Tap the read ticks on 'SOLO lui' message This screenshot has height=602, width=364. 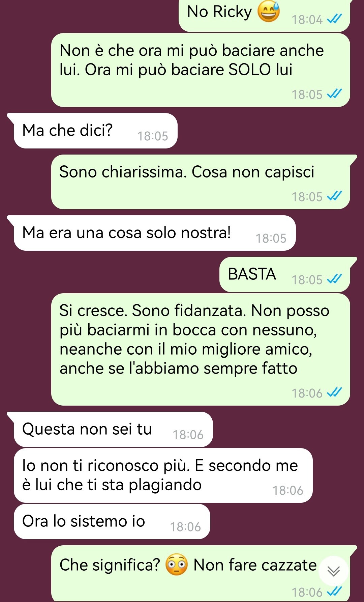[x=335, y=94]
